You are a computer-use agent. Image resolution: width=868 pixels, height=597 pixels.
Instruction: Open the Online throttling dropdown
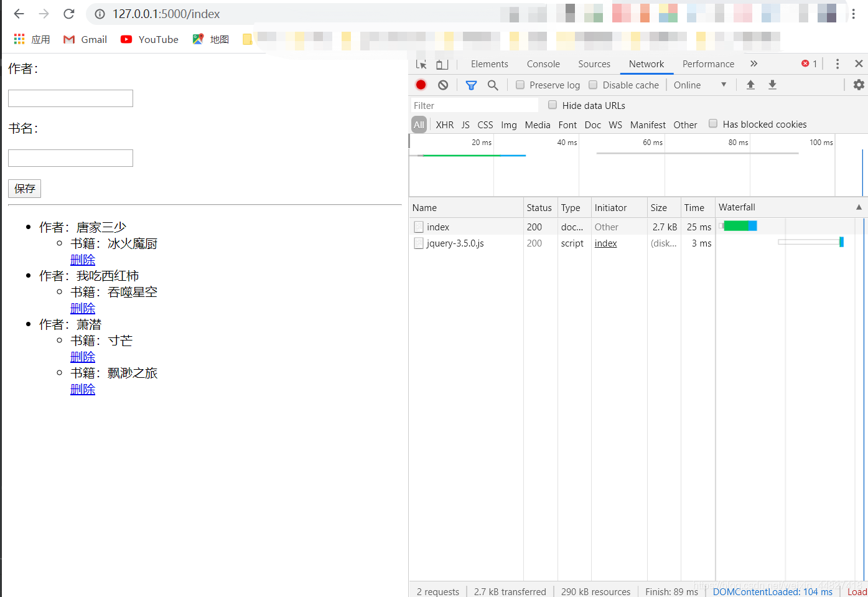[700, 85]
